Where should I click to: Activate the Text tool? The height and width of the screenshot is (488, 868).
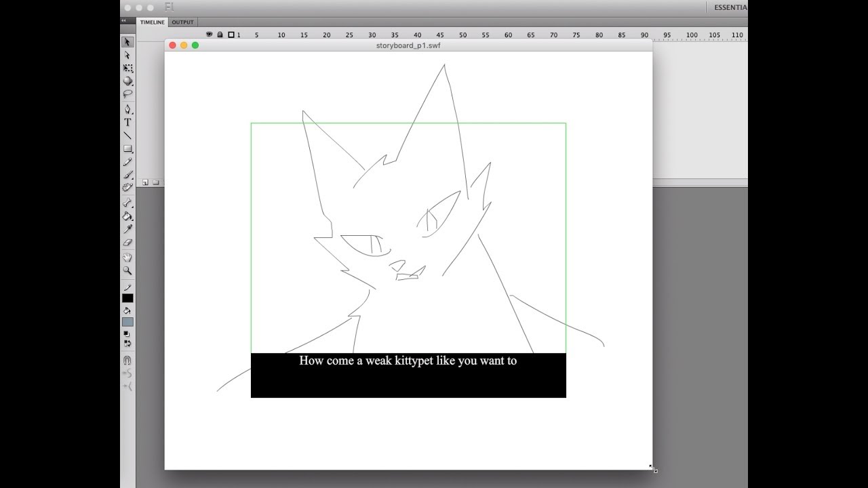coord(127,123)
